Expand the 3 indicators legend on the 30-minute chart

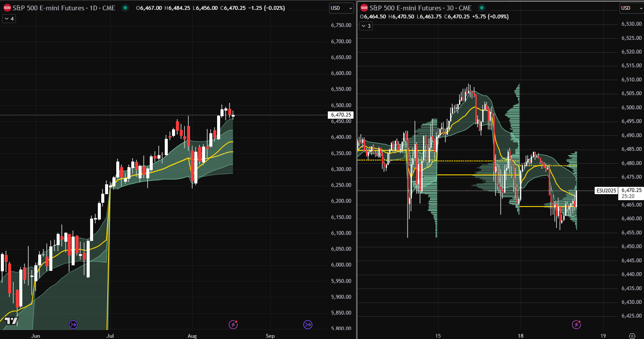(x=366, y=26)
